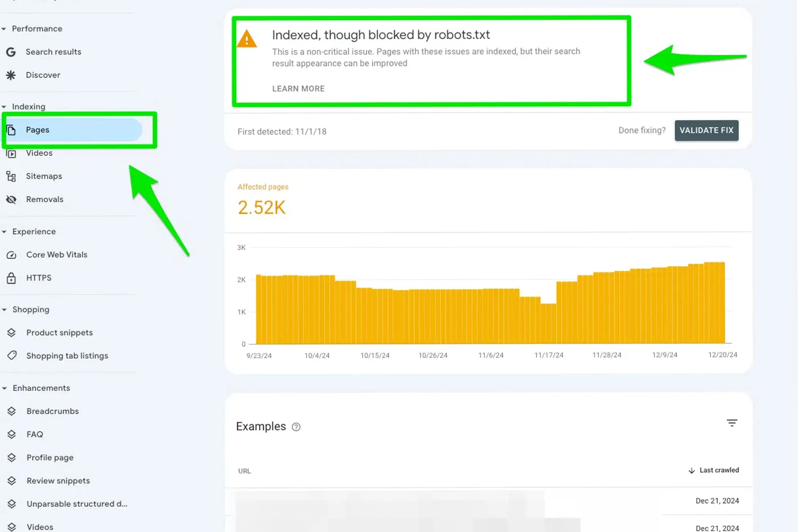Click the Affected pages 2.52K count

tap(262, 207)
